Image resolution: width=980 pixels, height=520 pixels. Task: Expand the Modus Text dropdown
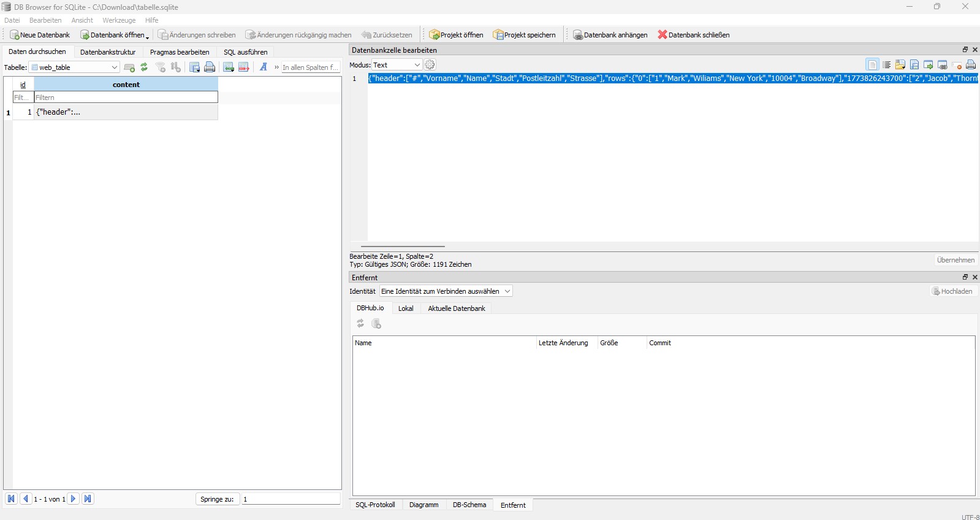[x=397, y=65]
